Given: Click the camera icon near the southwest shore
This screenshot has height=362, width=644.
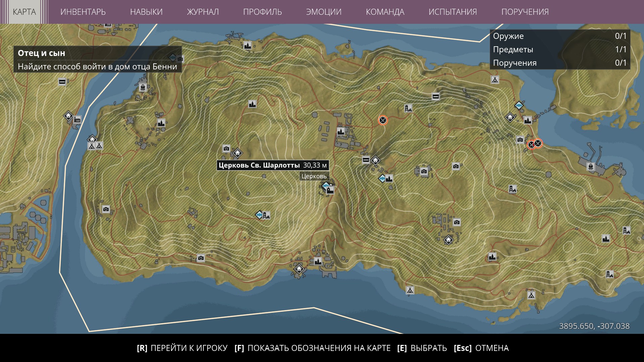Looking at the screenshot, I should (201, 258).
